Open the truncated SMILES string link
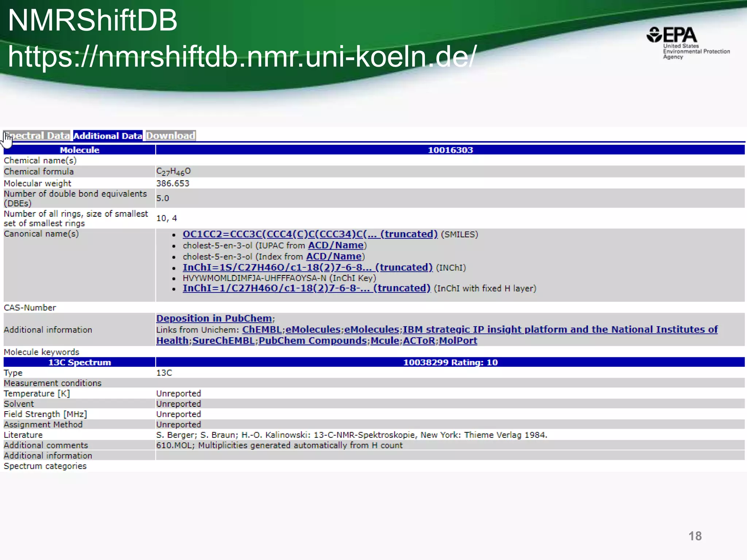Image resolution: width=747 pixels, height=560 pixels. (310, 234)
